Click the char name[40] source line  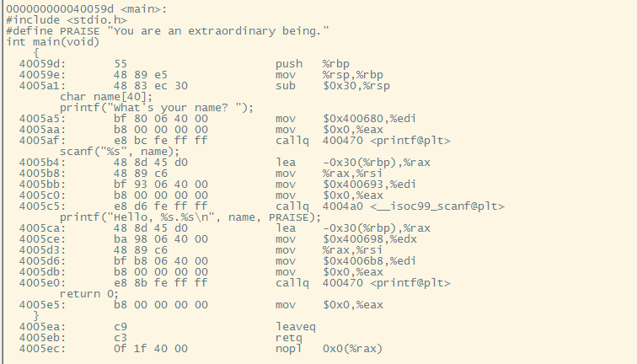(106, 97)
